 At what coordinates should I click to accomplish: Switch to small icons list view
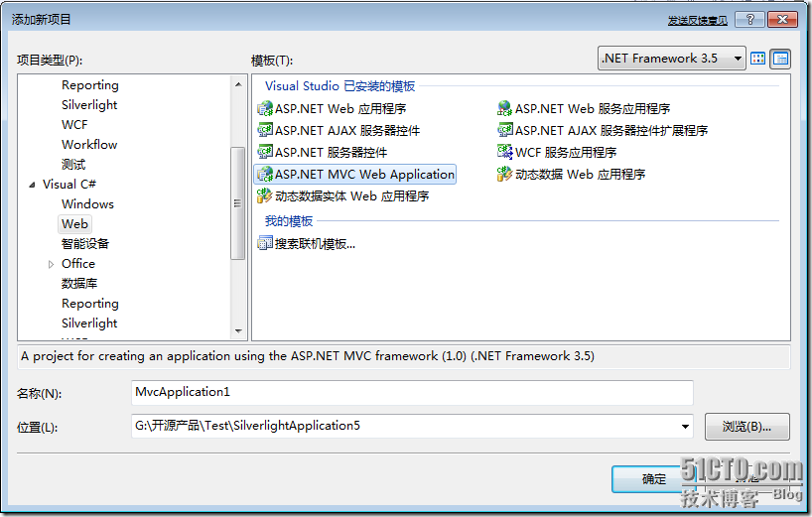[x=780, y=59]
